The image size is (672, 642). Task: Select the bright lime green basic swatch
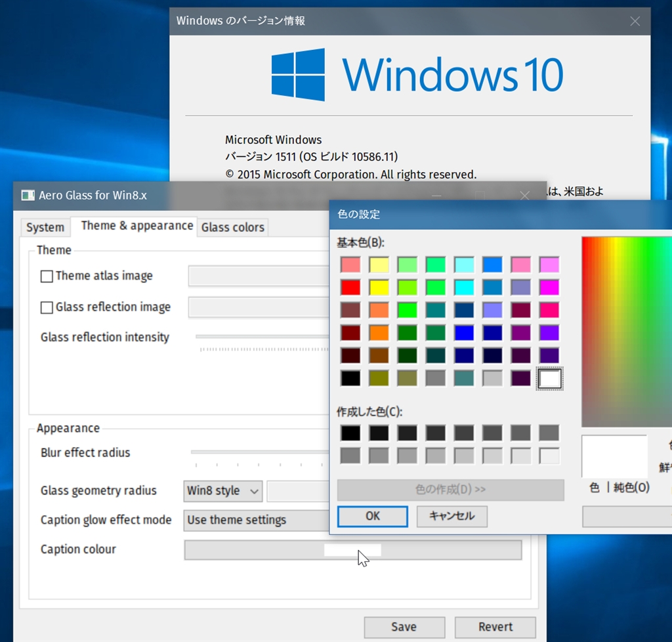[407, 310]
